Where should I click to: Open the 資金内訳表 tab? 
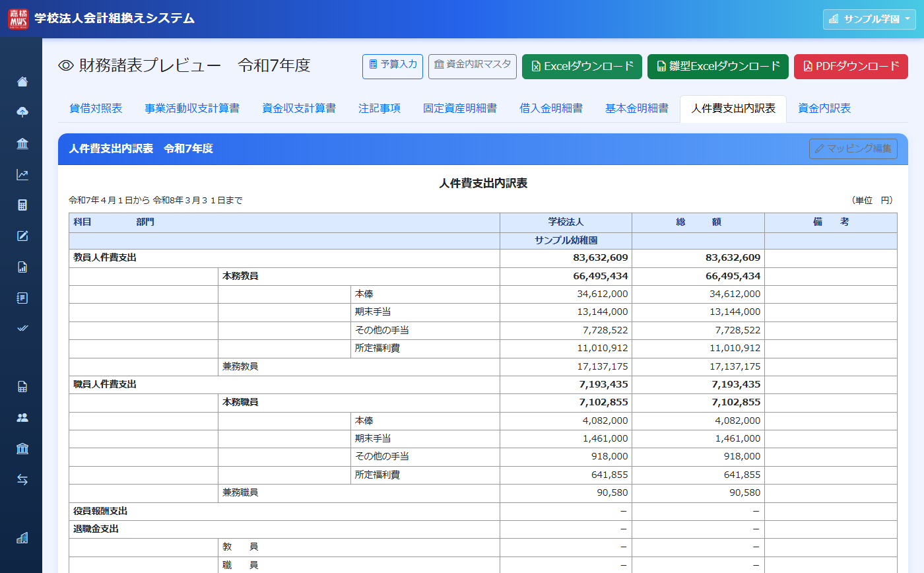[824, 109]
